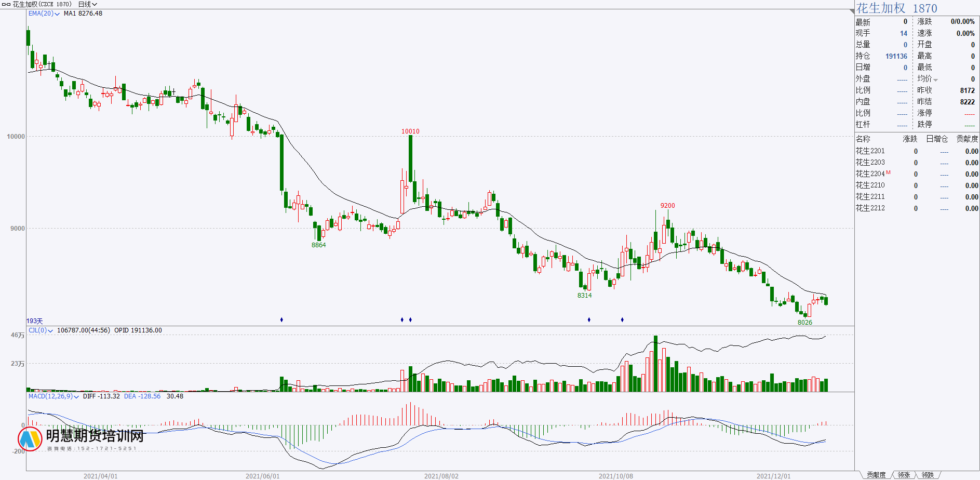
Task: Collapse the quote side panel triangle
Action: point(852,11)
